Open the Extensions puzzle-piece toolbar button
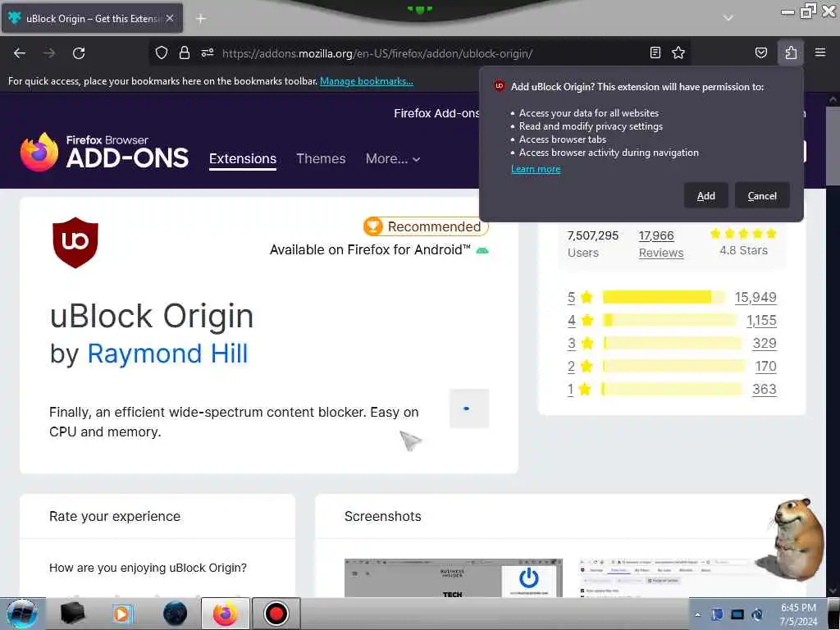840x630 pixels. click(x=791, y=52)
